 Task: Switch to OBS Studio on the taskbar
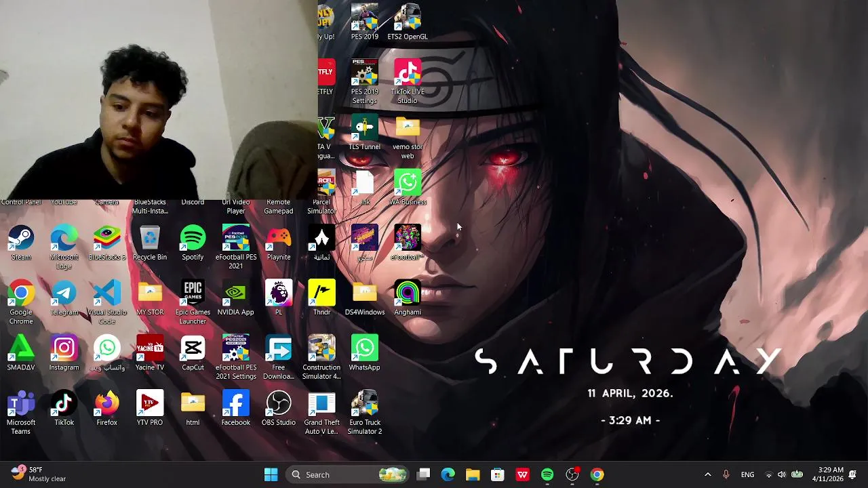[572, 474]
